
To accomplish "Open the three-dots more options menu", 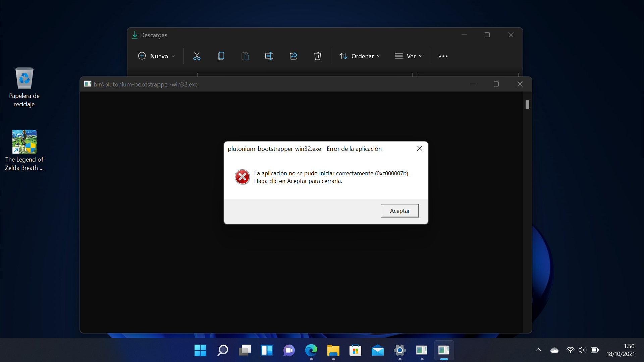I will click(x=443, y=56).
